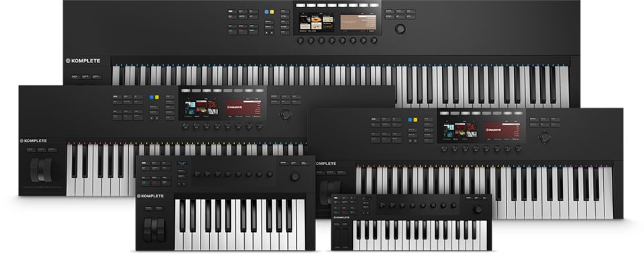
Task: Click the last rotary knob under the top keyboard's display
Action: coord(374,40)
